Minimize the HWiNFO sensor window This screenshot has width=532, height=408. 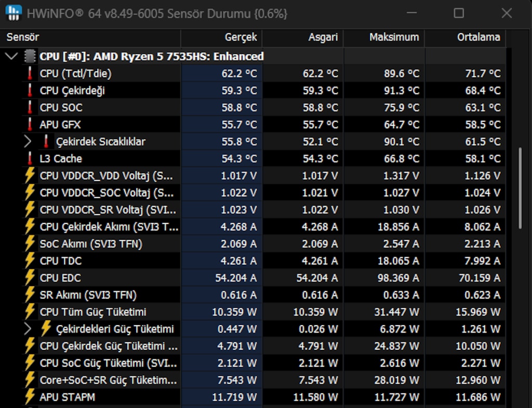(x=411, y=13)
